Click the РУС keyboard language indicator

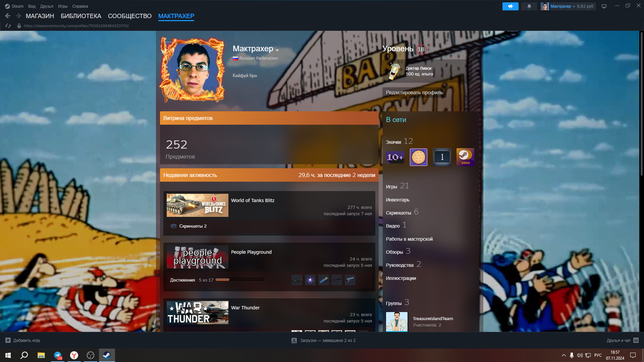[x=598, y=355]
